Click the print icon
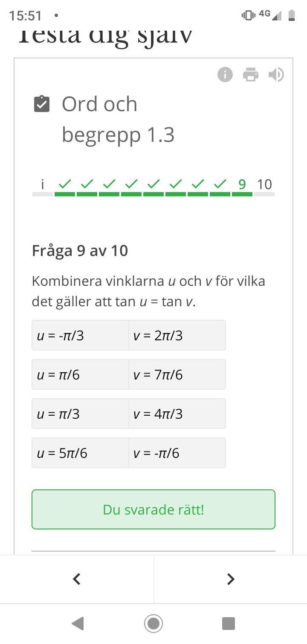The width and height of the screenshot is (307, 644). (251, 75)
